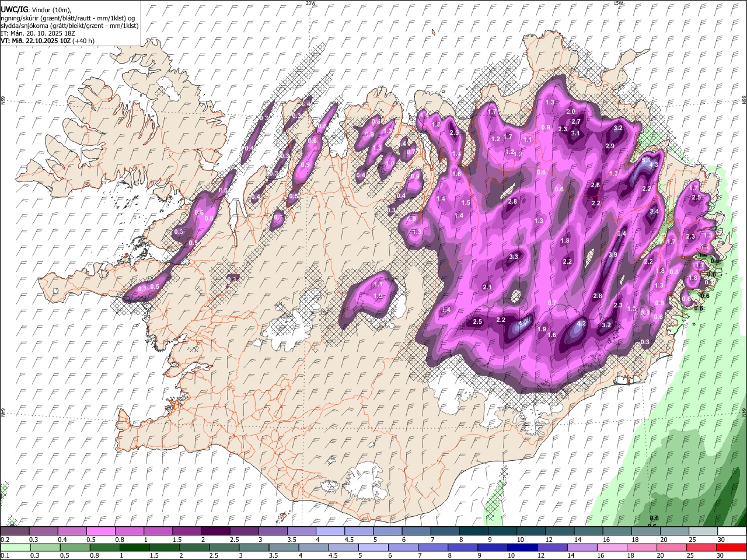This screenshot has height=560, width=747.
Task: Click the 2.1 snowfall value on the map
Action: click(x=488, y=287)
